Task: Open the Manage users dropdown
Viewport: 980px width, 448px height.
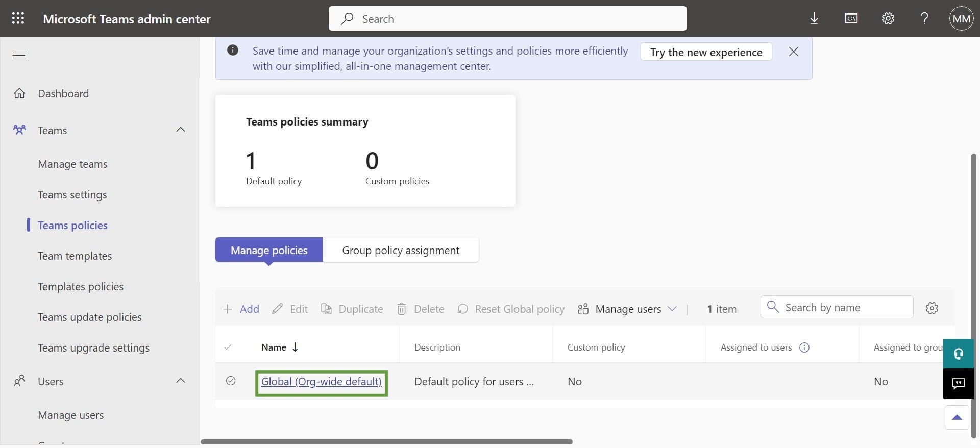Action: pyautogui.click(x=627, y=309)
